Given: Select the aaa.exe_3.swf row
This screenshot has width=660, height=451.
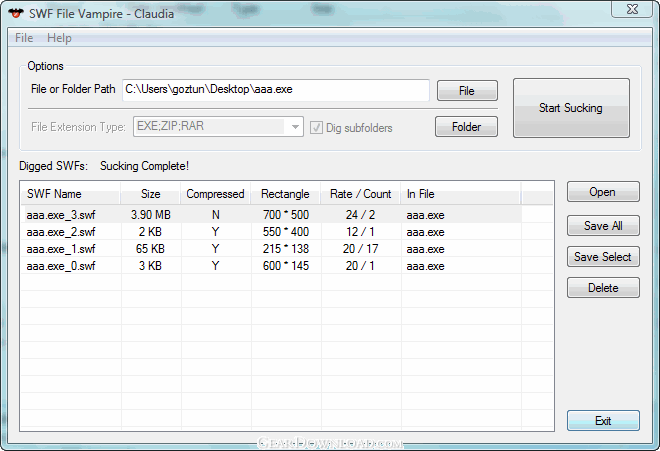Looking at the screenshot, I should pyautogui.click(x=271, y=215).
